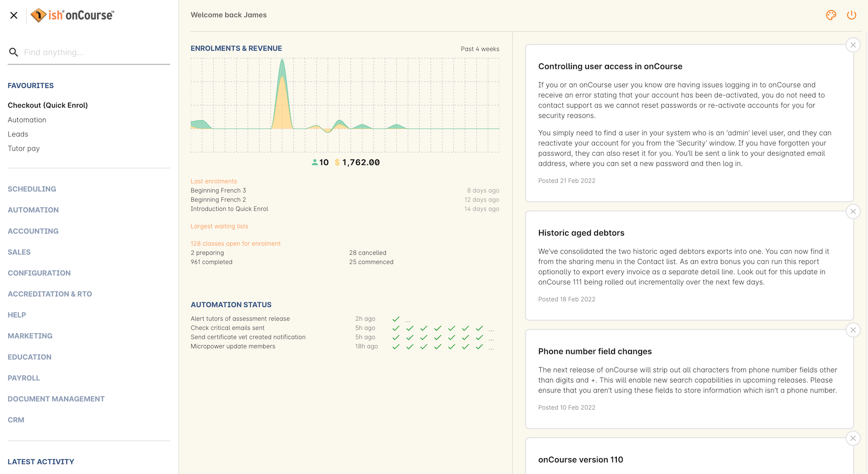The height and width of the screenshot is (474, 868).
Task: Click the dollar revenue icon beside 1,762.00
Action: tap(337, 162)
